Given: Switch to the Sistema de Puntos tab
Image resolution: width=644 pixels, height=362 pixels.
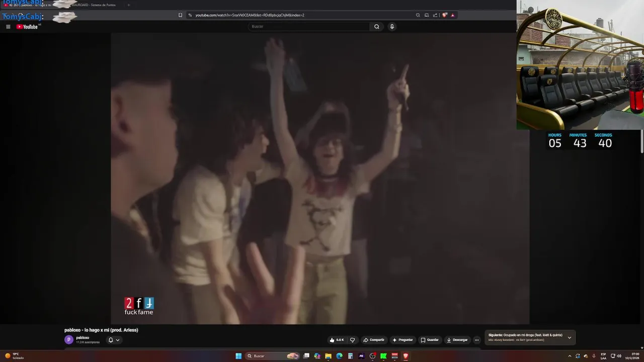Looking at the screenshot, I should [94, 5].
